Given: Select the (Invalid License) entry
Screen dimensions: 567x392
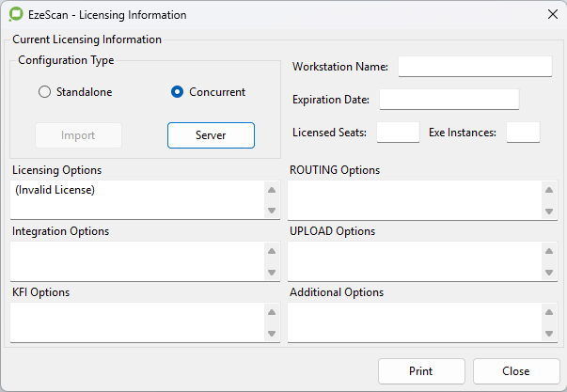Looking at the screenshot, I should point(55,190).
